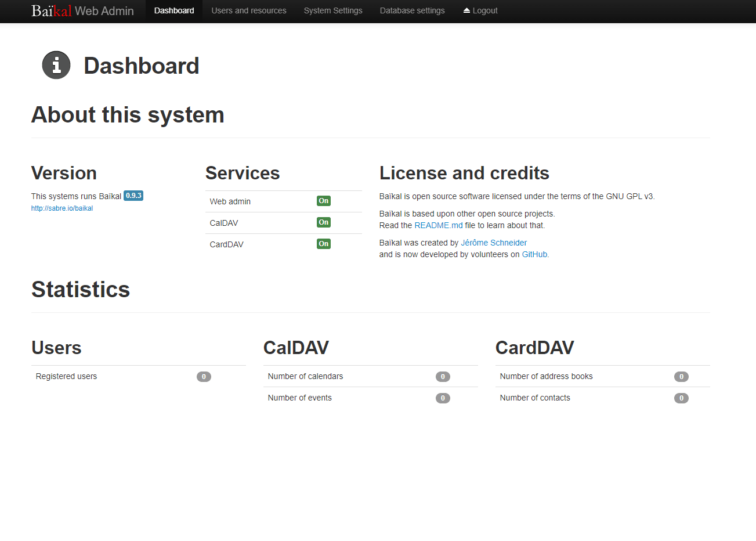This screenshot has height=541, width=756.
Task: Click the Baïkal Web Admin brand logo
Action: click(82, 10)
